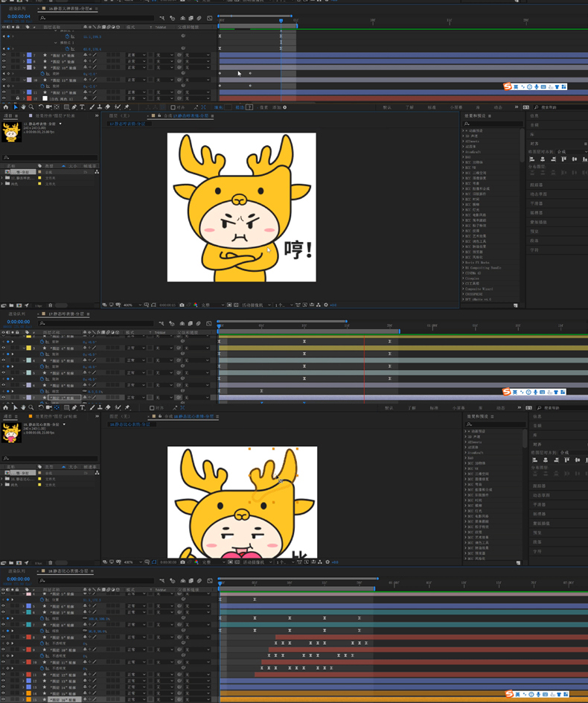
Task: Click deer thumbnail in the 17 project panel
Action: tap(11, 133)
